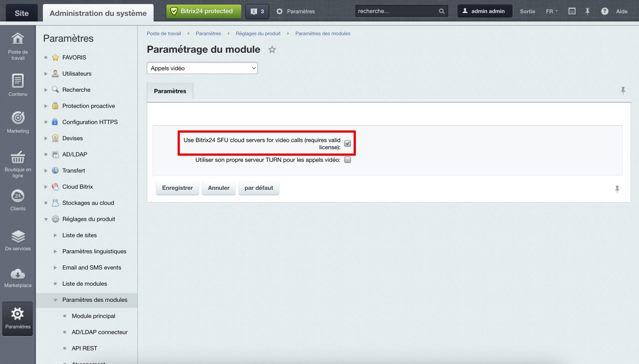Open AD/LDAP tree item in sidebar
The height and width of the screenshot is (364, 639).
(75, 155)
